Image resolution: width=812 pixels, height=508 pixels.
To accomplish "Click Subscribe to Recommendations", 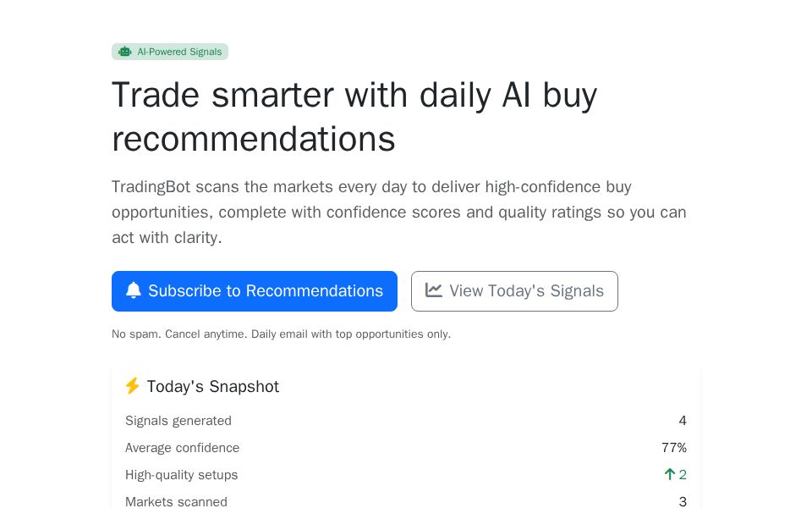I will 254,290.
